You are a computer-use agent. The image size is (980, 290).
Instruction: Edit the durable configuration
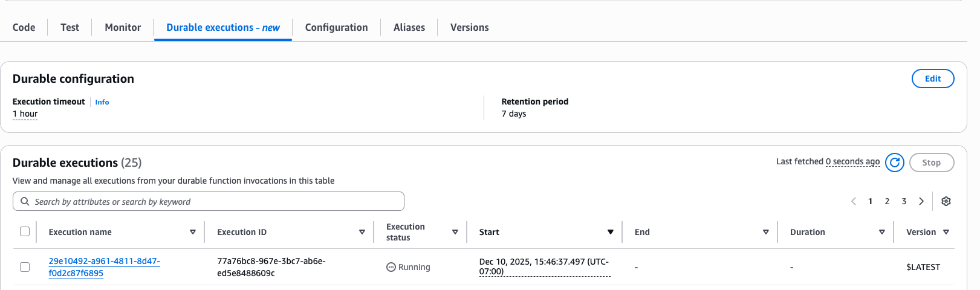click(x=932, y=79)
